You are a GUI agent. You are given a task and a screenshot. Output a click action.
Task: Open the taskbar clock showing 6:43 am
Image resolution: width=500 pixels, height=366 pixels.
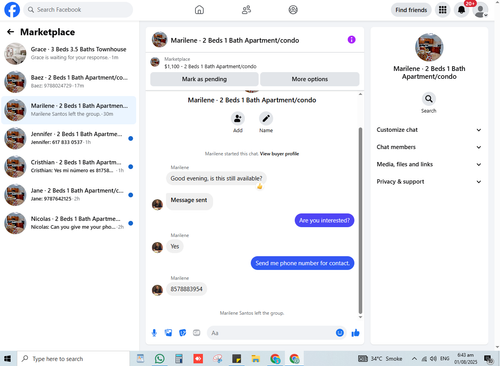[x=465, y=359]
